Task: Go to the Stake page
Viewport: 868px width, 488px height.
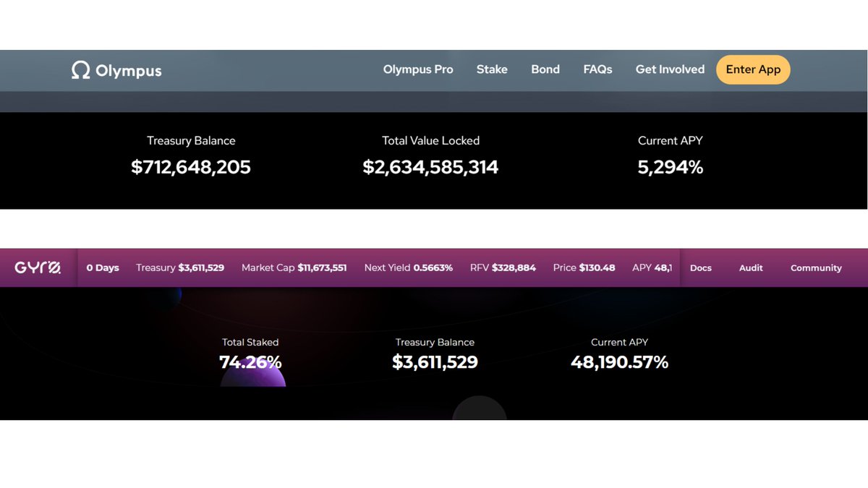Action: [492, 69]
